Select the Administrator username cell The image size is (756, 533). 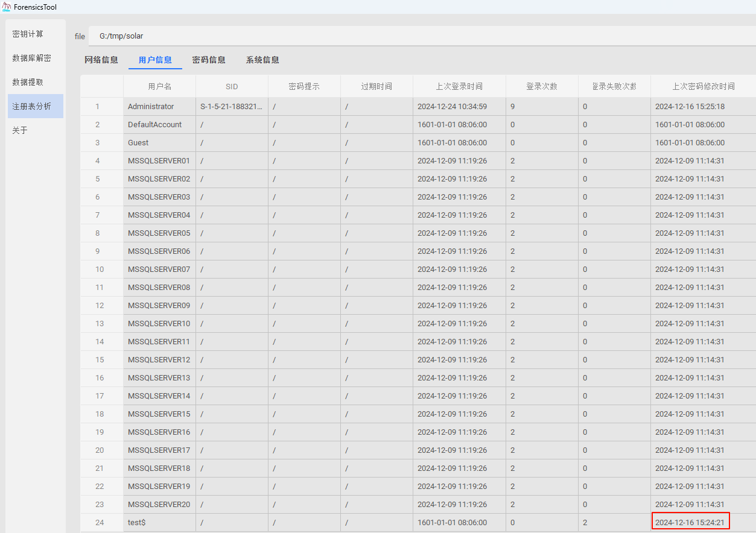pos(160,107)
